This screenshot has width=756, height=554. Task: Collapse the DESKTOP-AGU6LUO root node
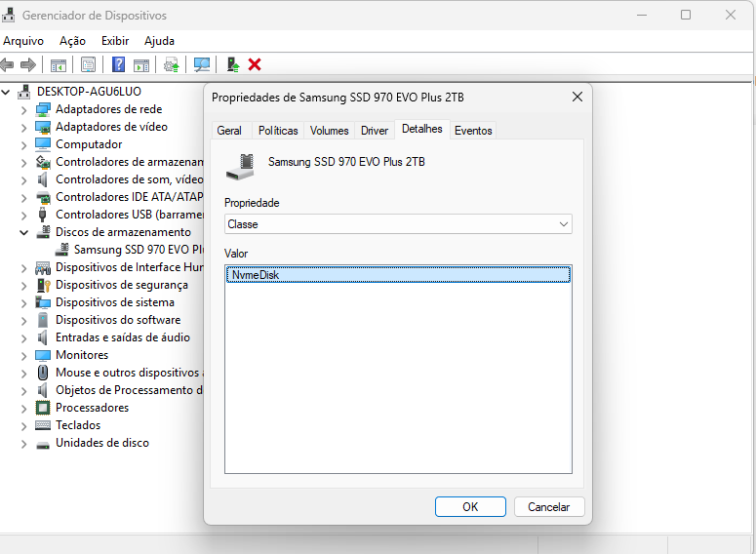pyautogui.click(x=6, y=92)
